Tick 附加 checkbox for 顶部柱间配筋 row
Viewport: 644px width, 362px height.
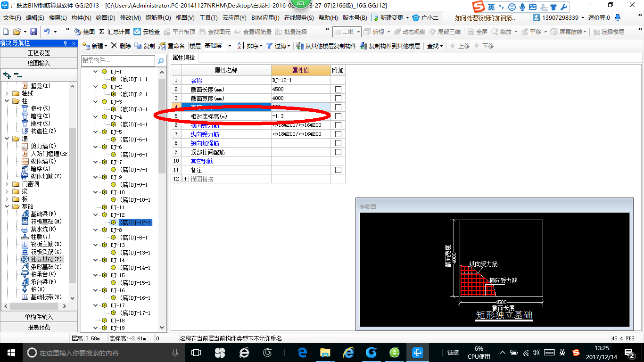[x=338, y=152]
